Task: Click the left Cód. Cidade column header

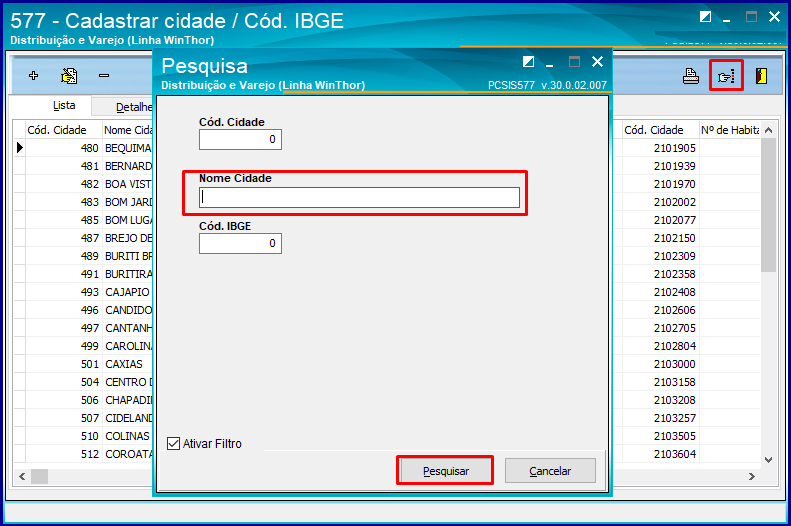Action: [64, 130]
